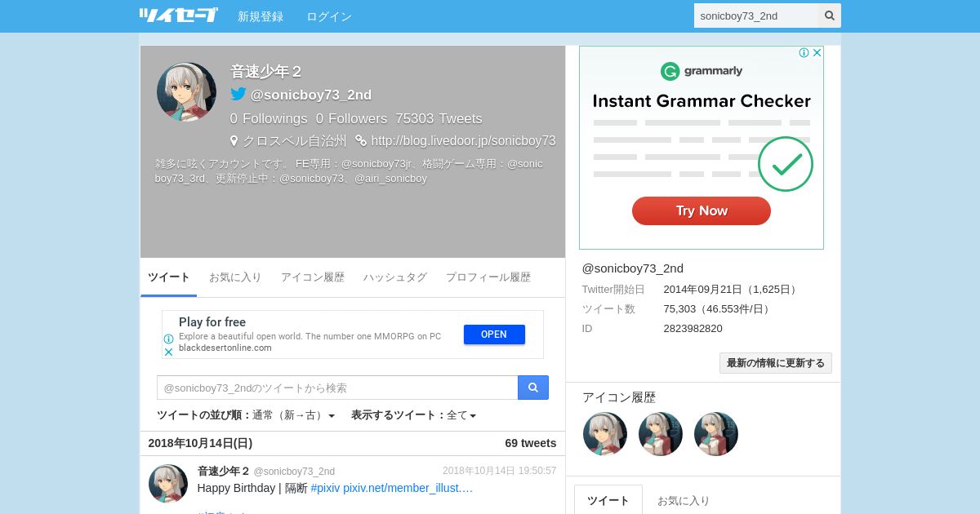Open the @sonicboy73_2nd profile link in header

pos(311,95)
